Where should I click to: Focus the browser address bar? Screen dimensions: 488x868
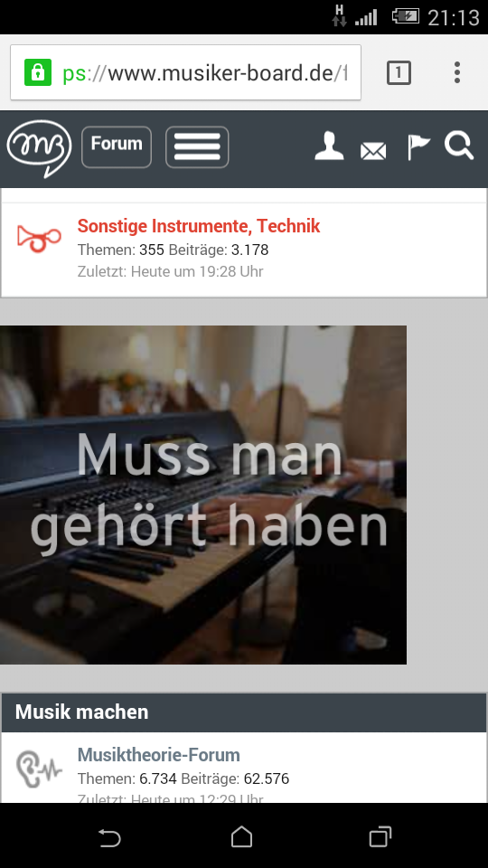[185, 72]
